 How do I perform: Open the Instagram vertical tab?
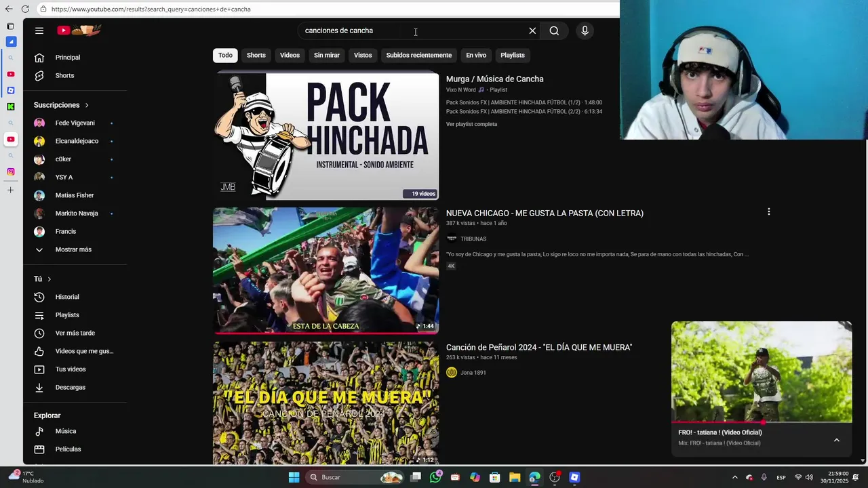pyautogui.click(x=11, y=171)
